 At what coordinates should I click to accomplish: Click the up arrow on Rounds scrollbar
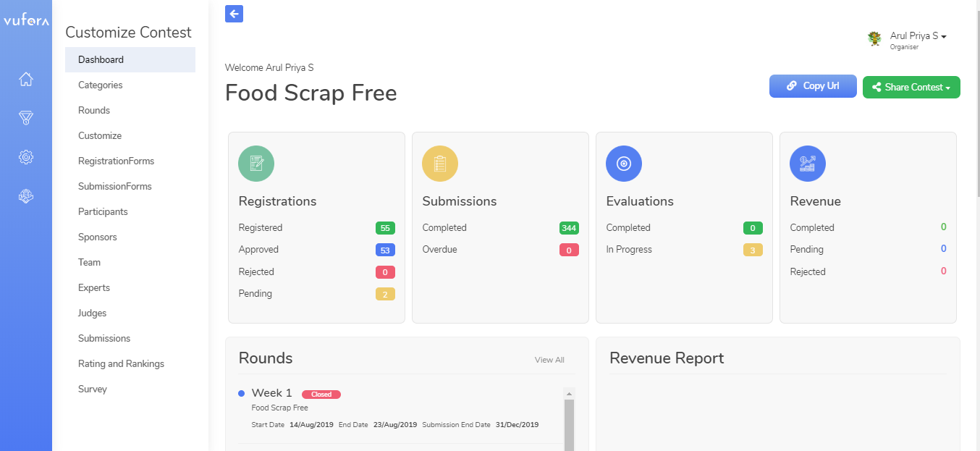click(x=569, y=394)
